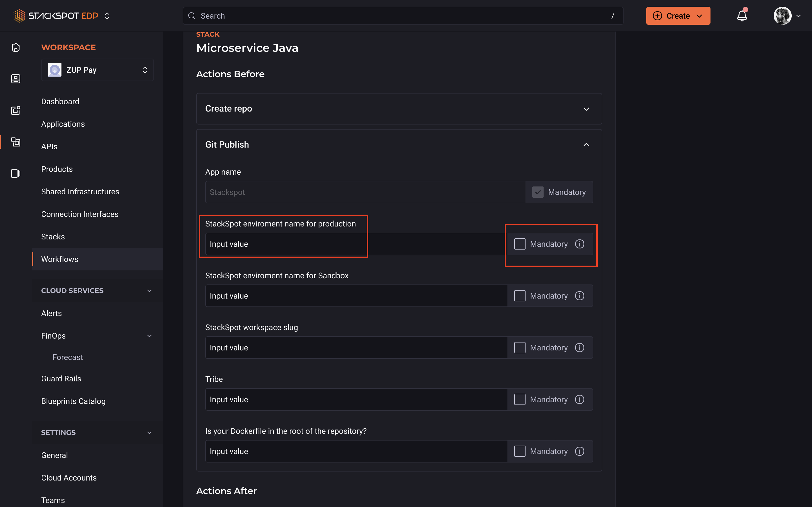Collapse the Git Publish section
Screen dimensions: 812x507
click(x=586, y=144)
